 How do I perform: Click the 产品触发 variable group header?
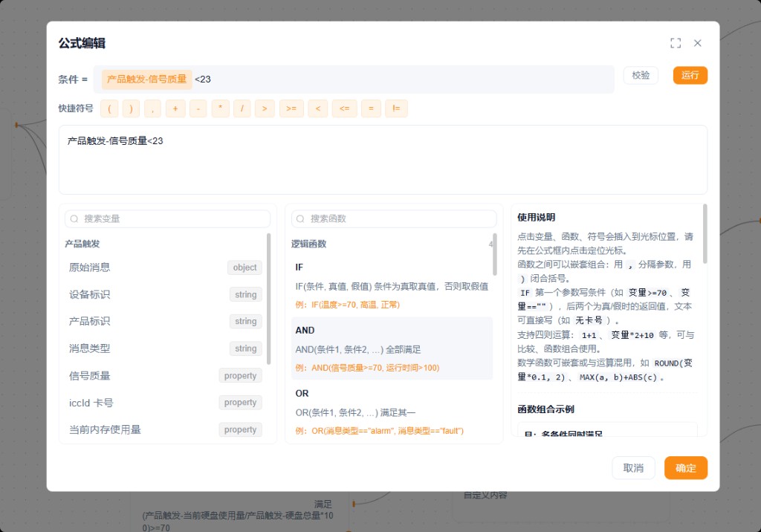coord(82,244)
